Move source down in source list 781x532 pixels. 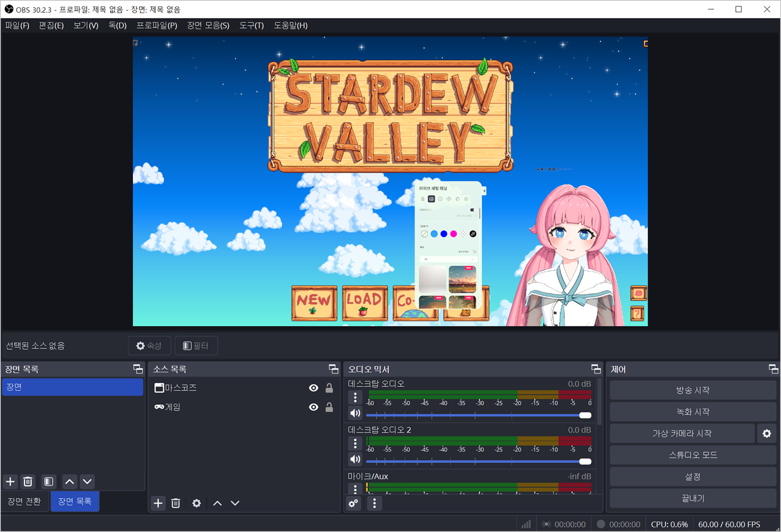(235, 503)
